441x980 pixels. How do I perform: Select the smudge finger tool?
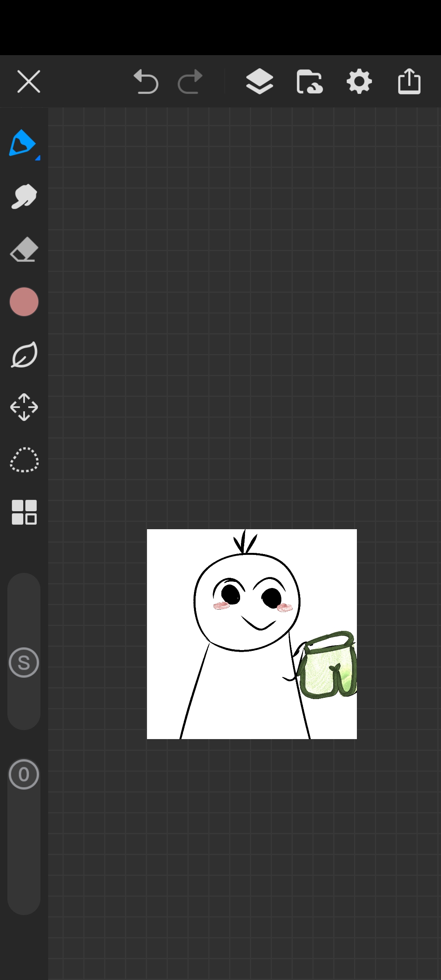[x=24, y=196]
